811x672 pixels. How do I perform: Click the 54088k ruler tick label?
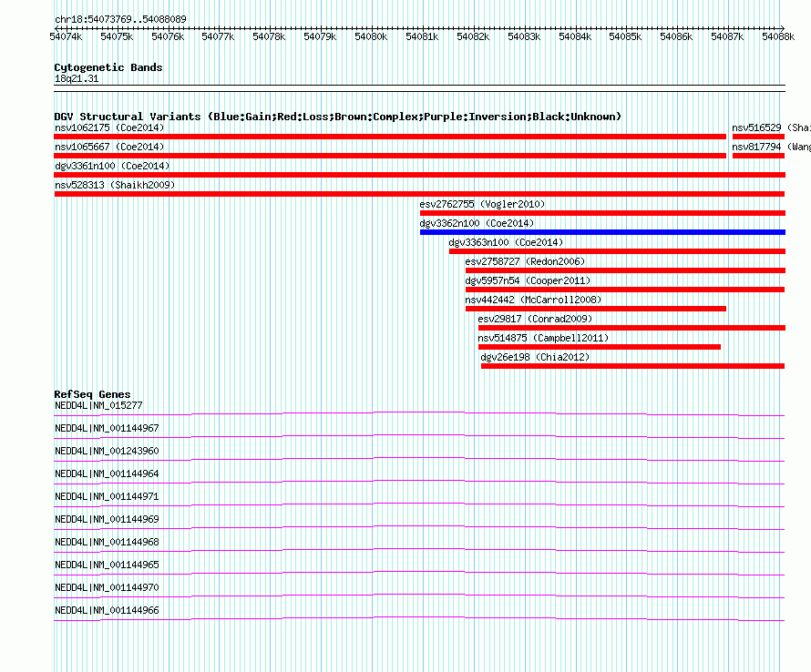pos(778,36)
